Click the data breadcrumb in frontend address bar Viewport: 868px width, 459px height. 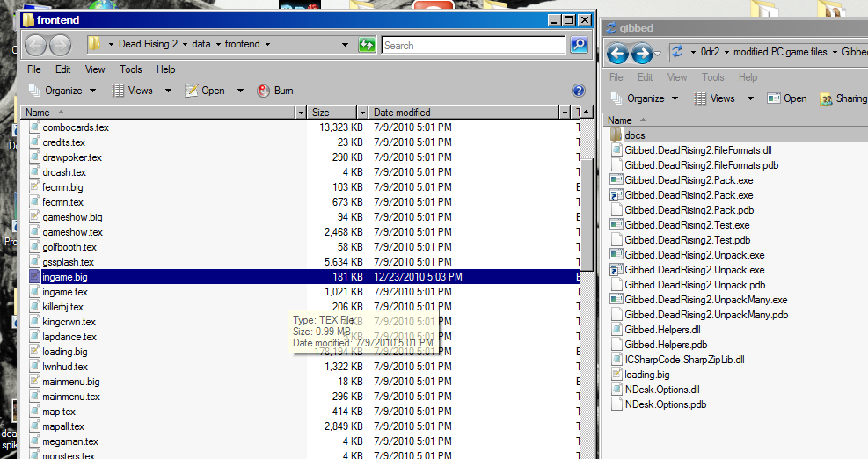pyautogui.click(x=201, y=44)
